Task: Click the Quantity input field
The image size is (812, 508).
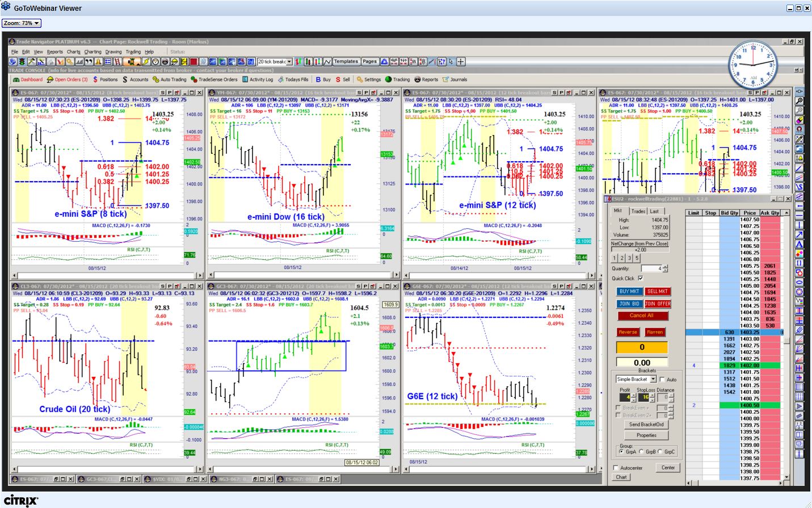Action: [x=651, y=268]
